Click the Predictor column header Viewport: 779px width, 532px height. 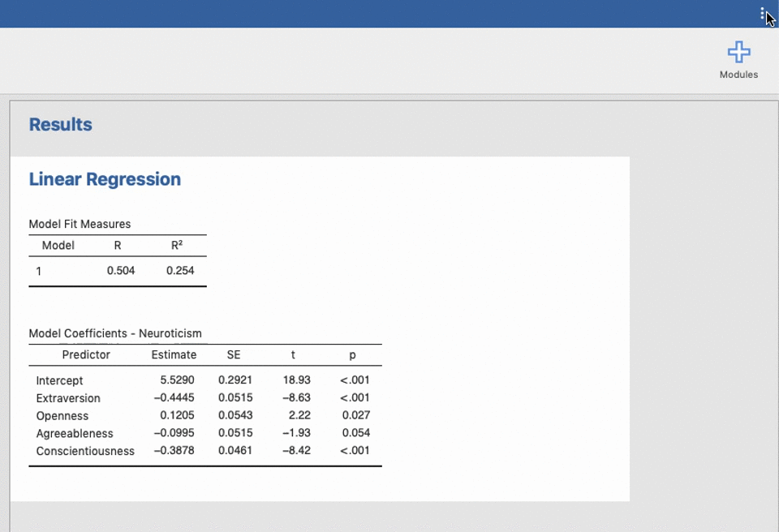pos(86,355)
